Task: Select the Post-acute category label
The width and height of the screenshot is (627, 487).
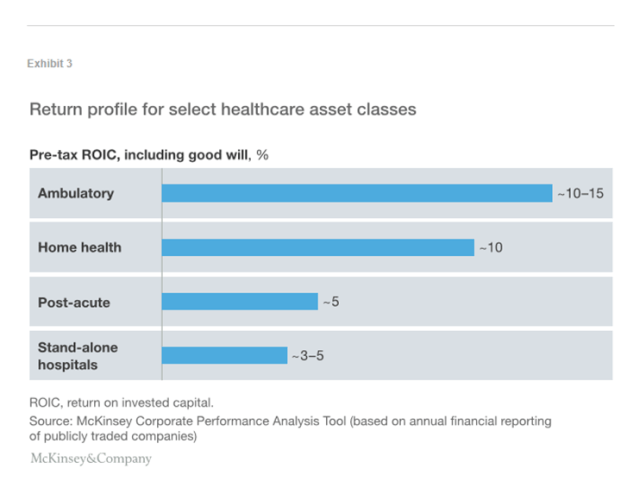Action: pos(74,301)
